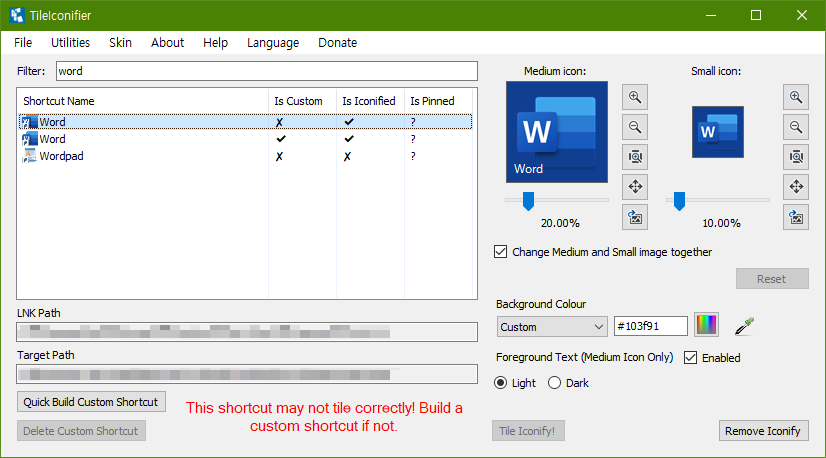
Task: Click Quick Build Custom Shortcut button
Action: (91, 402)
